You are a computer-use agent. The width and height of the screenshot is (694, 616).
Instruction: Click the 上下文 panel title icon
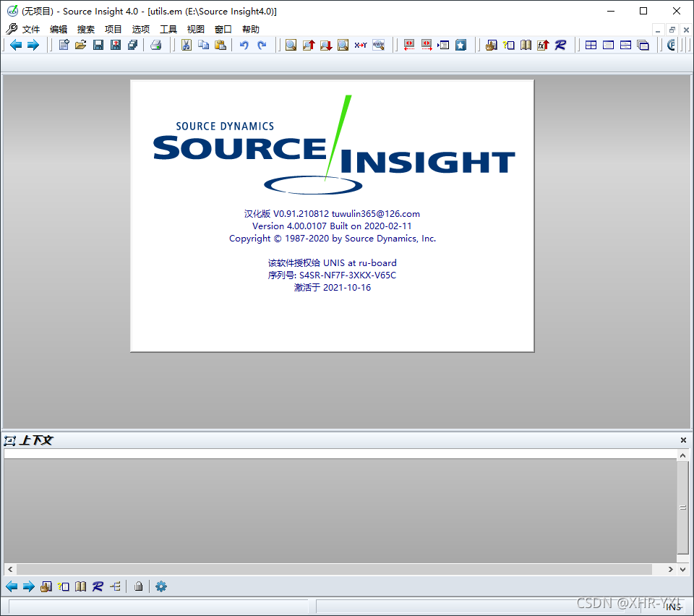9,440
